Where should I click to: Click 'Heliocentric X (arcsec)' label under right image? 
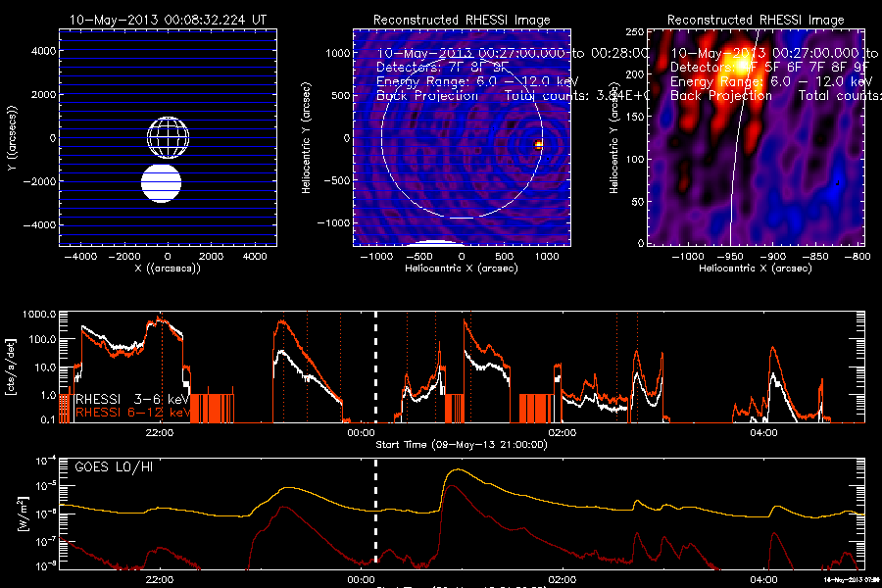pyautogui.click(x=756, y=269)
